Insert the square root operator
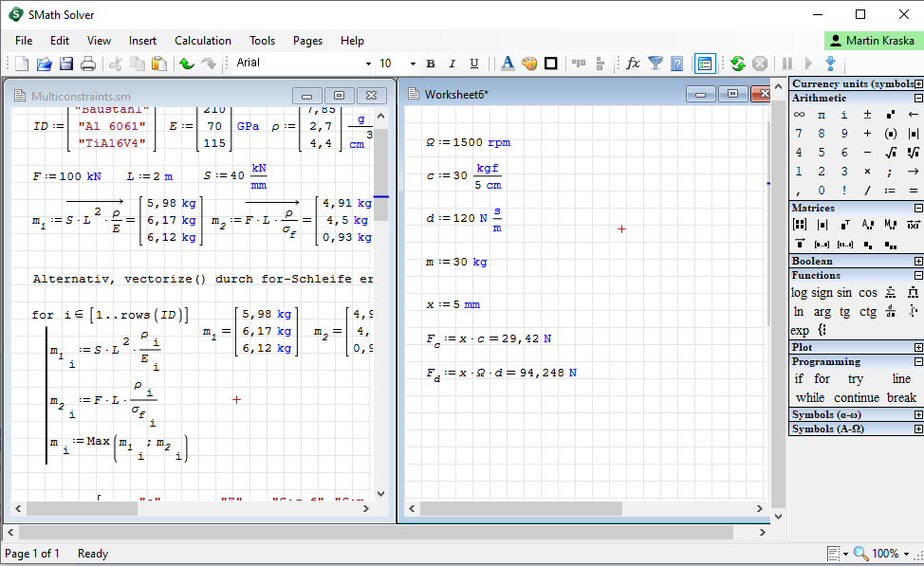This screenshot has height=566, width=924. point(890,153)
